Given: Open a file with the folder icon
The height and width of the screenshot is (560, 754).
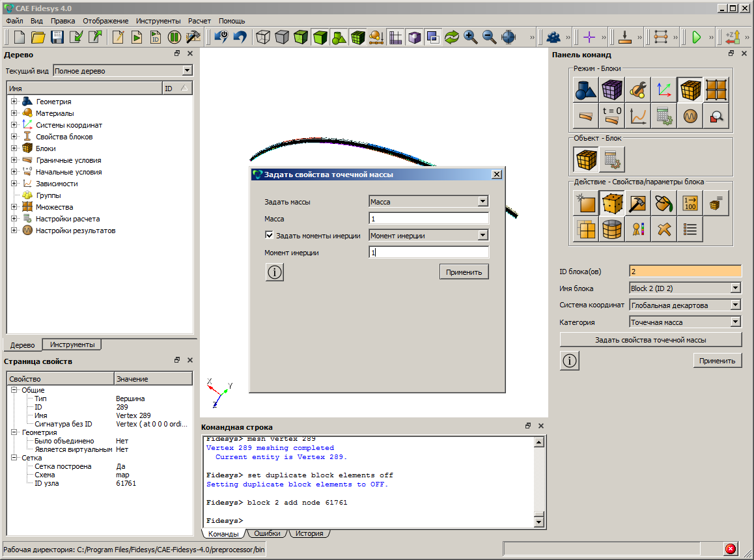Looking at the screenshot, I should pos(38,37).
